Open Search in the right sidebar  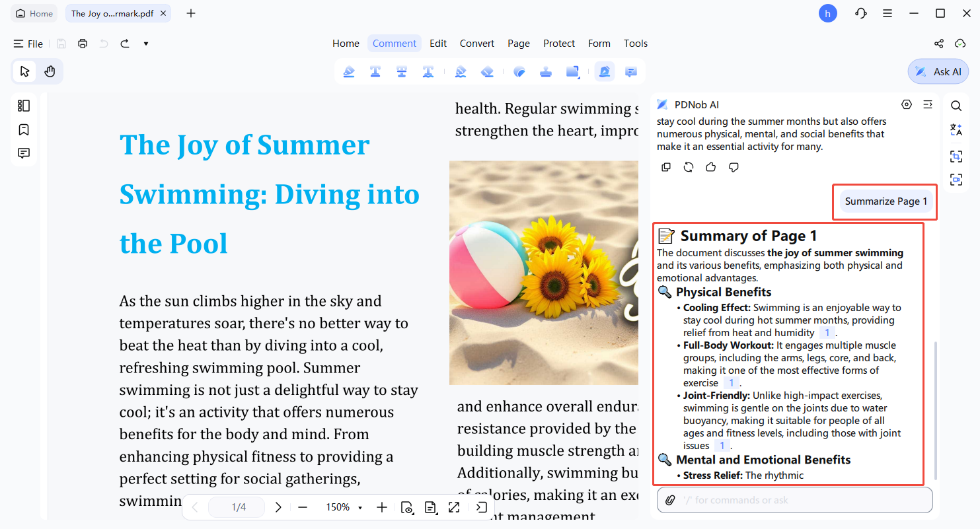pos(956,105)
